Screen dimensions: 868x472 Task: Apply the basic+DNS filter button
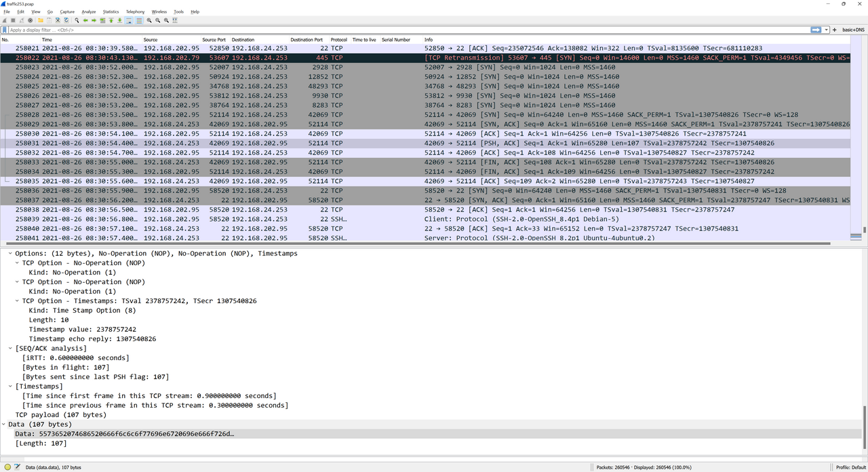pyautogui.click(x=852, y=30)
